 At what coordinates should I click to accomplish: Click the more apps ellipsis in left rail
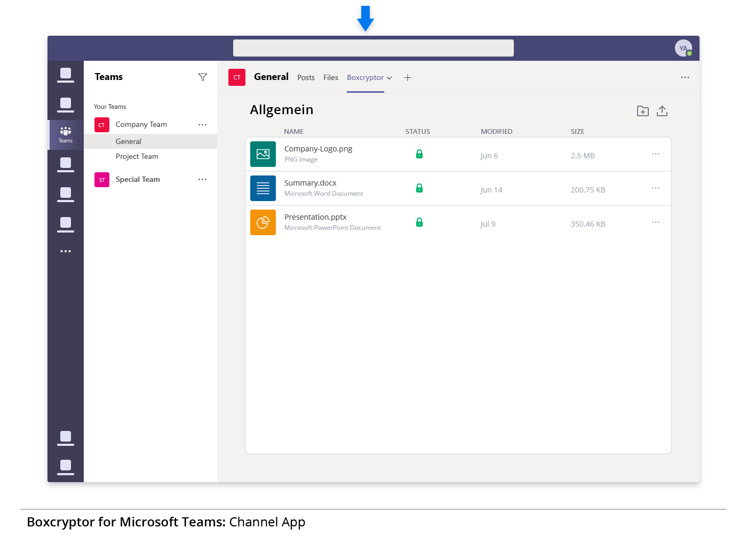66,251
